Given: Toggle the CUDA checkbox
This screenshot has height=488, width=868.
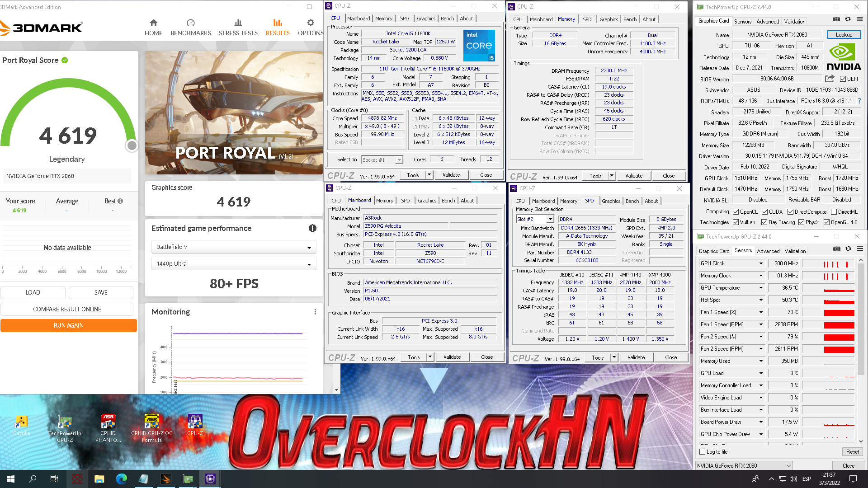Looking at the screenshot, I should (764, 212).
